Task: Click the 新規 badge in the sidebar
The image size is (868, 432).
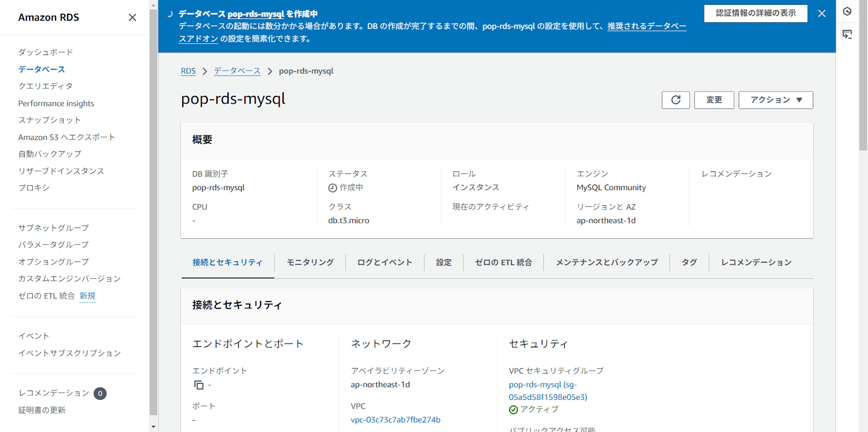Action: tap(87, 296)
